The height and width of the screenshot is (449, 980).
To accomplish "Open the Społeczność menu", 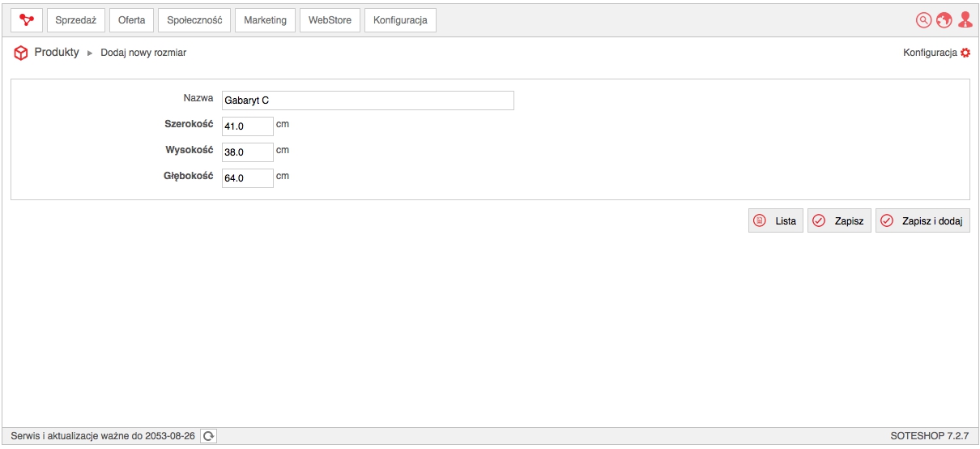I will pyautogui.click(x=194, y=20).
